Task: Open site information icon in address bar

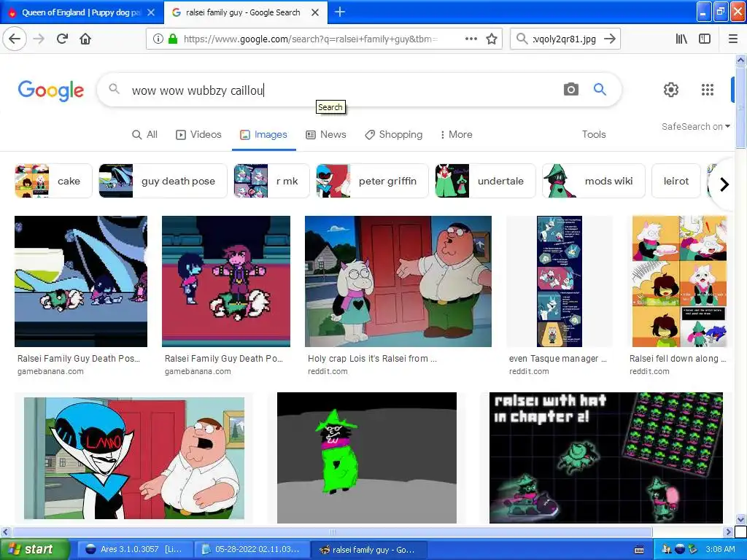Action: click(158, 39)
